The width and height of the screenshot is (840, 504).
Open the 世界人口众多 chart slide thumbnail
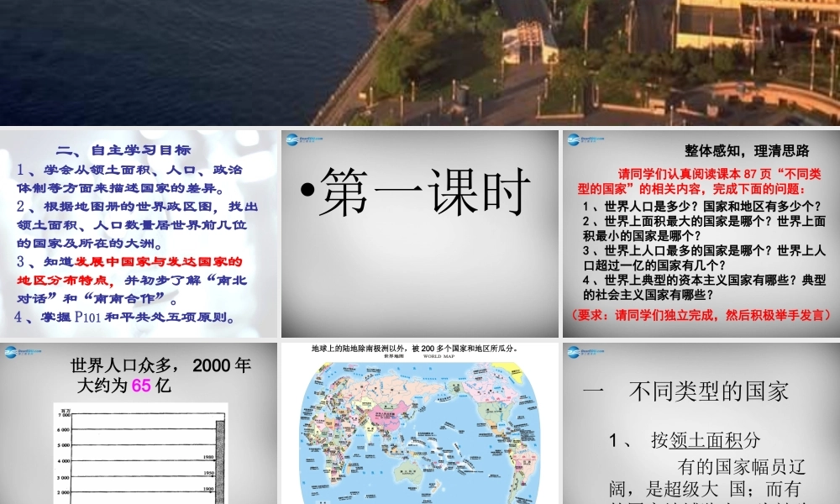139,423
